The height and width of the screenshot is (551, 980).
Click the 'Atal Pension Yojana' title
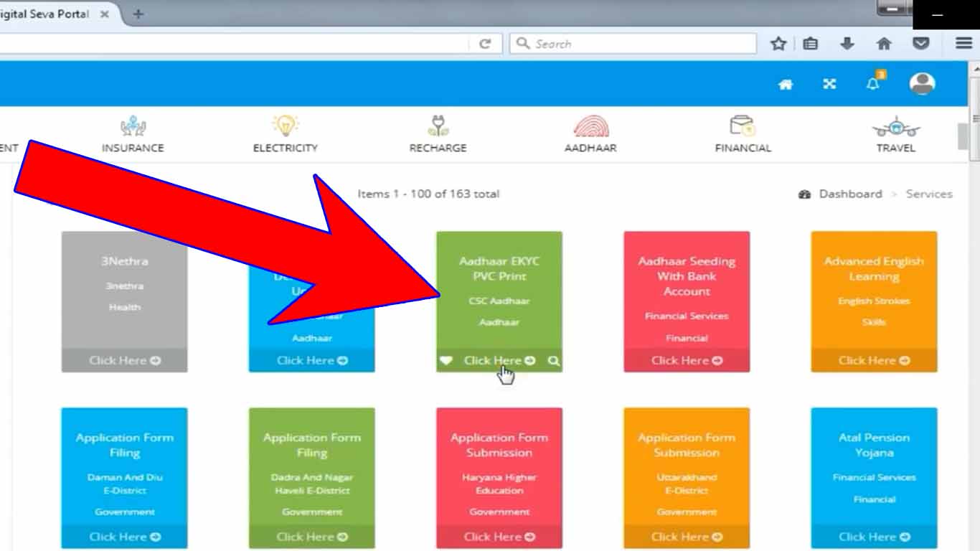pos(874,445)
